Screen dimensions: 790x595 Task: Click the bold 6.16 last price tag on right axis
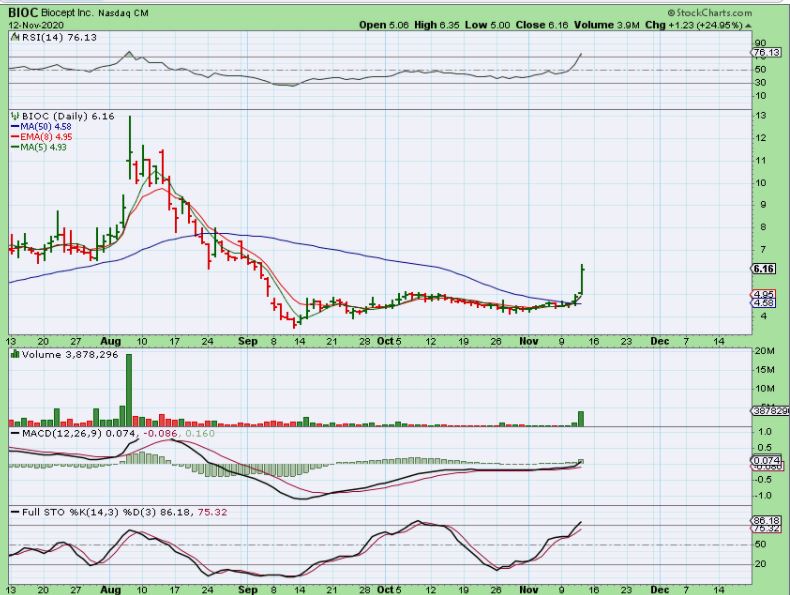pos(764,269)
